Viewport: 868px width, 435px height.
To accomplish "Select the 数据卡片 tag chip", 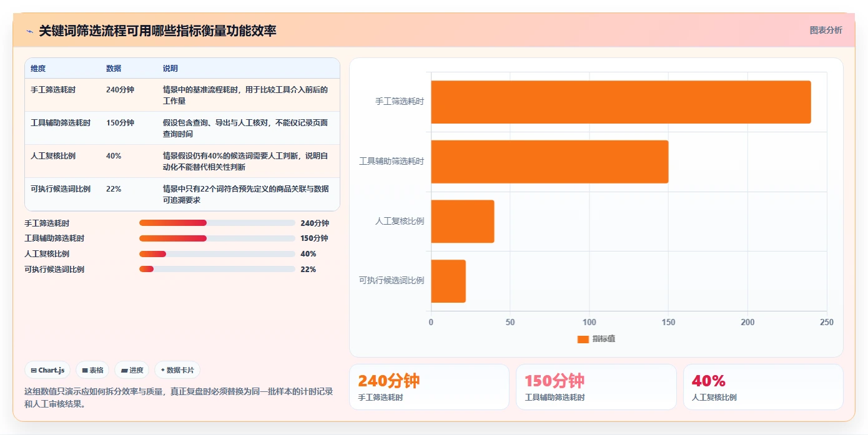I will click(177, 370).
